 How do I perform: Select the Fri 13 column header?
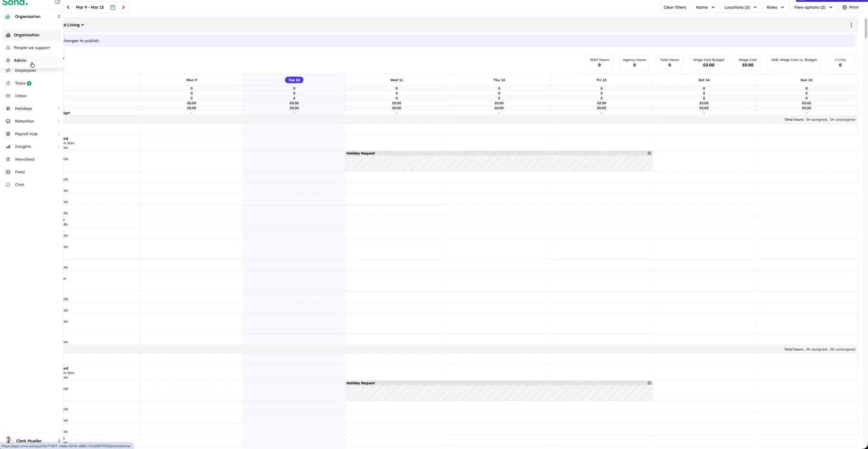[x=601, y=80]
